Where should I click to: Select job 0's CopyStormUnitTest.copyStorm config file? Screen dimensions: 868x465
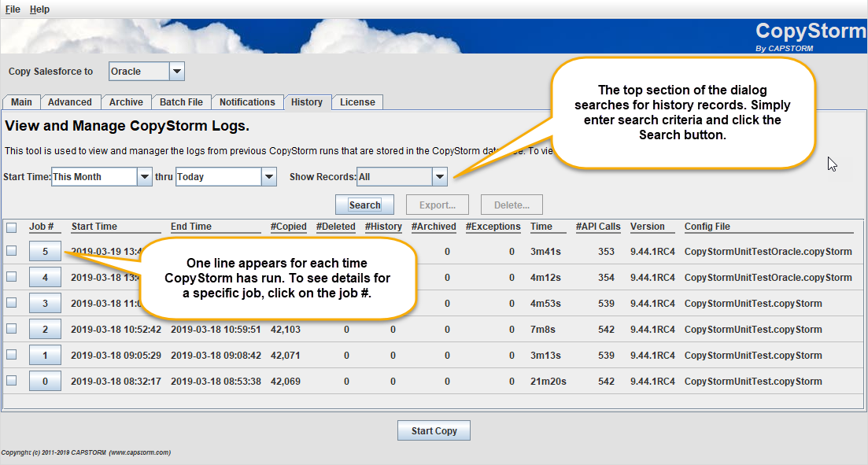(x=753, y=382)
